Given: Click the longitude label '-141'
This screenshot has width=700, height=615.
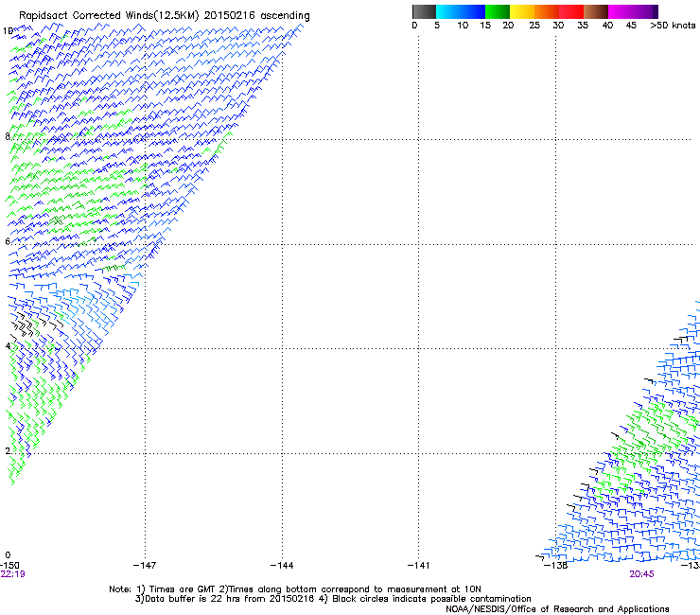Looking at the screenshot, I should [x=418, y=566].
